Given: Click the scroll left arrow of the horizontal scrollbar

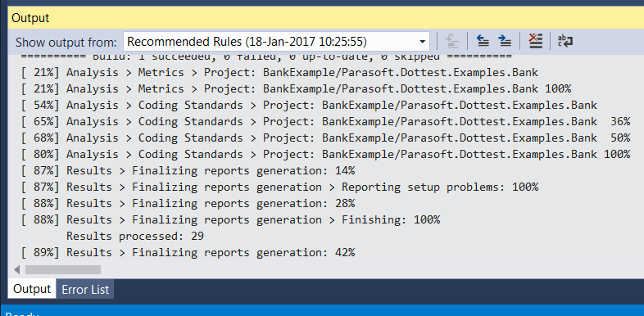Looking at the screenshot, I should pyautogui.click(x=16, y=269).
